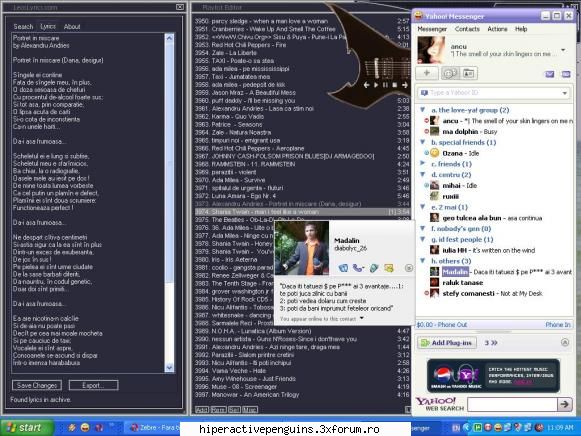Click Madalin's photo in the contact popup
Viewport: 581px width, 436px height.
[302, 248]
